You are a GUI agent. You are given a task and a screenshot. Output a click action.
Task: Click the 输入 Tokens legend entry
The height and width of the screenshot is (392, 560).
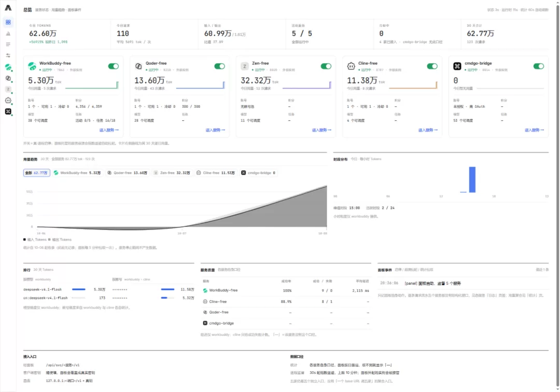[35, 240]
